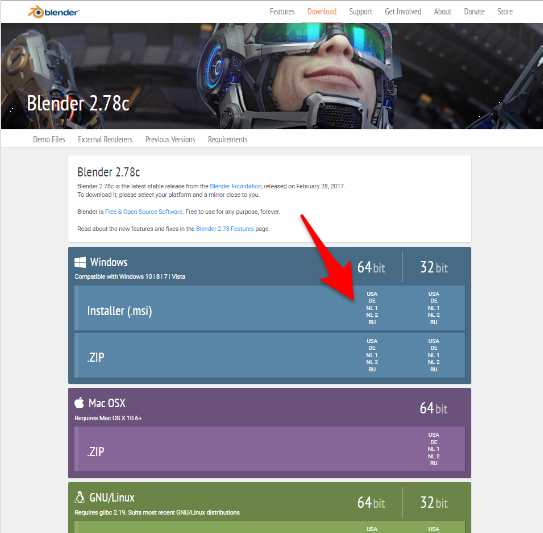Download Windows 64-bit ZIP from DE mirror
Screen dimensions: 543x533
(372, 348)
